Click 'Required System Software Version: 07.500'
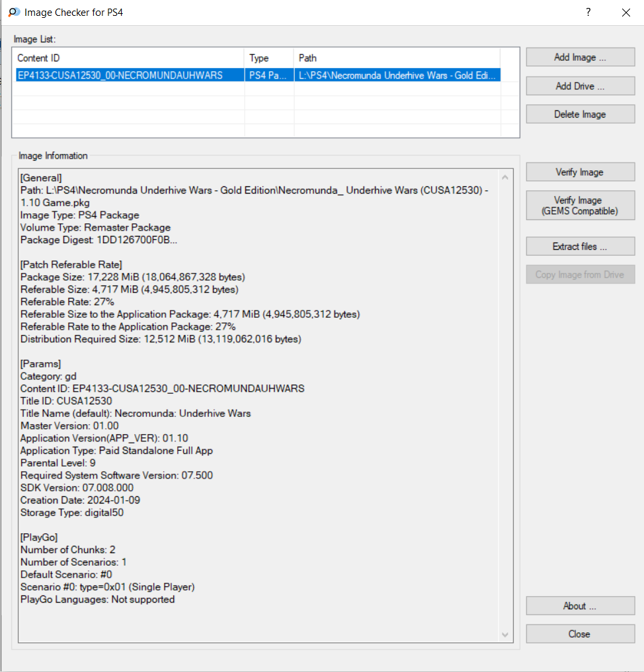The width and height of the screenshot is (644, 672). point(116,476)
